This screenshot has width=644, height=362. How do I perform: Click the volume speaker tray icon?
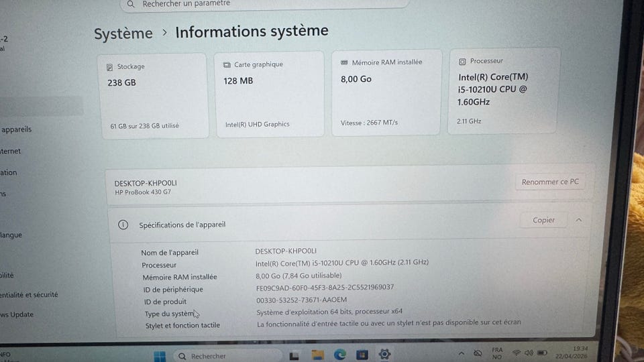pos(529,353)
